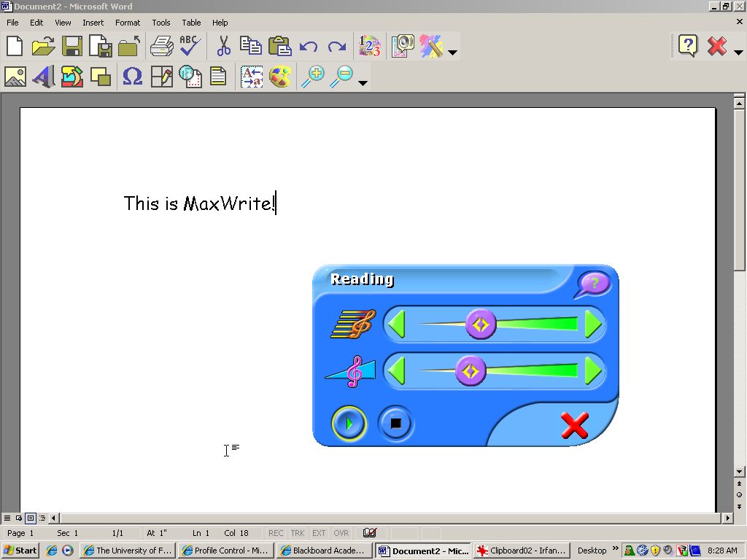The image size is (747, 560).
Task: Click the Close document folder icon
Action: 129,47
